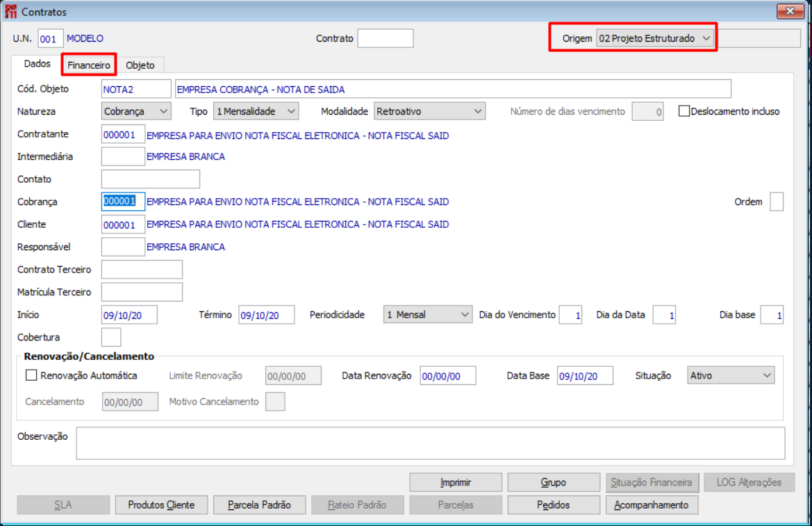Image resolution: width=812 pixels, height=526 pixels.
Task: Click the Parcelas button
Action: pyautogui.click(x=456, y=504)
